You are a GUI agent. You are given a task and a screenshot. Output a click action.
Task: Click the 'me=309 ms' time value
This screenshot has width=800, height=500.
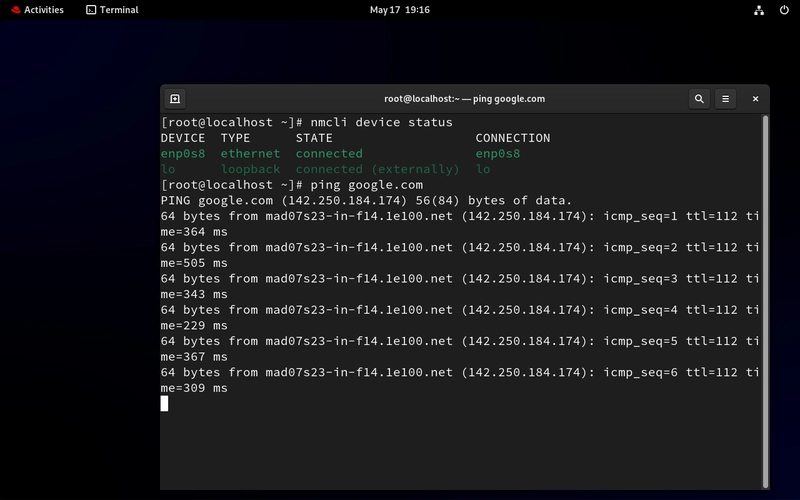pos(194,388)
